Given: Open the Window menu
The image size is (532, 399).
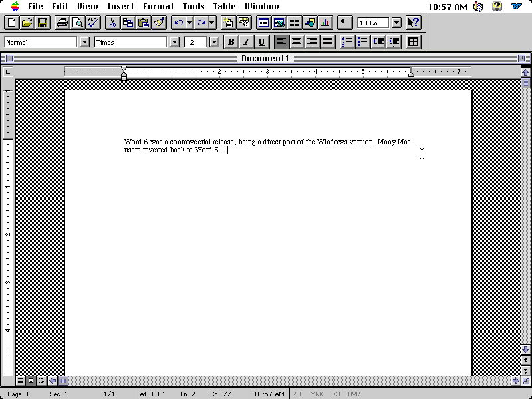Looking at the screenshot, I should coord(261,6).
